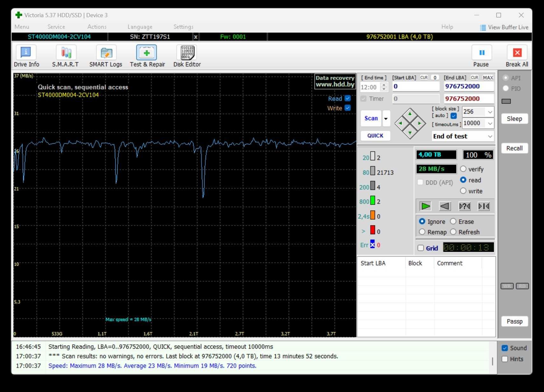Click the butterfly scan mode button
544x392 pixels.
(x=484, y=206)
